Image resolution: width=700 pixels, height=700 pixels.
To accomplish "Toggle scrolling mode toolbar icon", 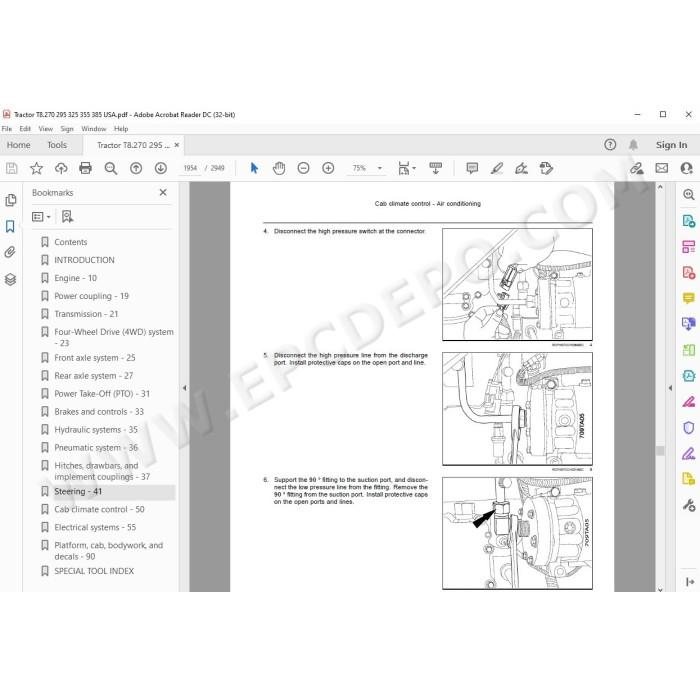I will pyautogui.click(x=435, y=168).
